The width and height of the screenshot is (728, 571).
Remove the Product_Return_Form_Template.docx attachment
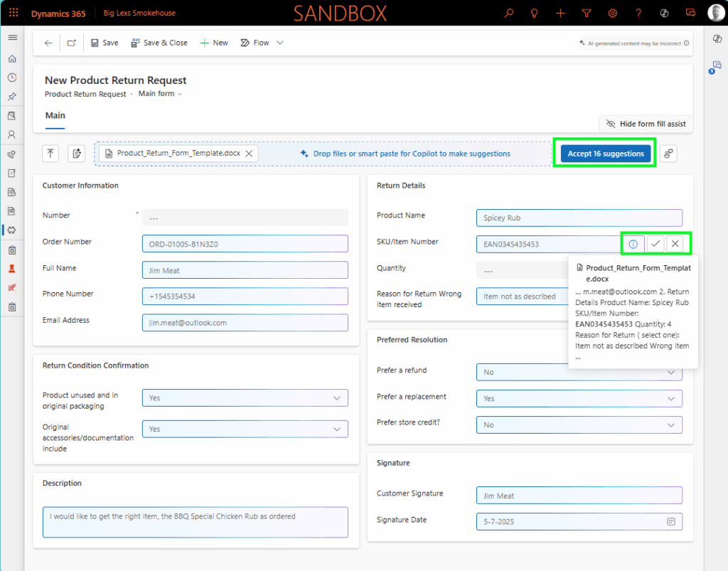[248, 154]
